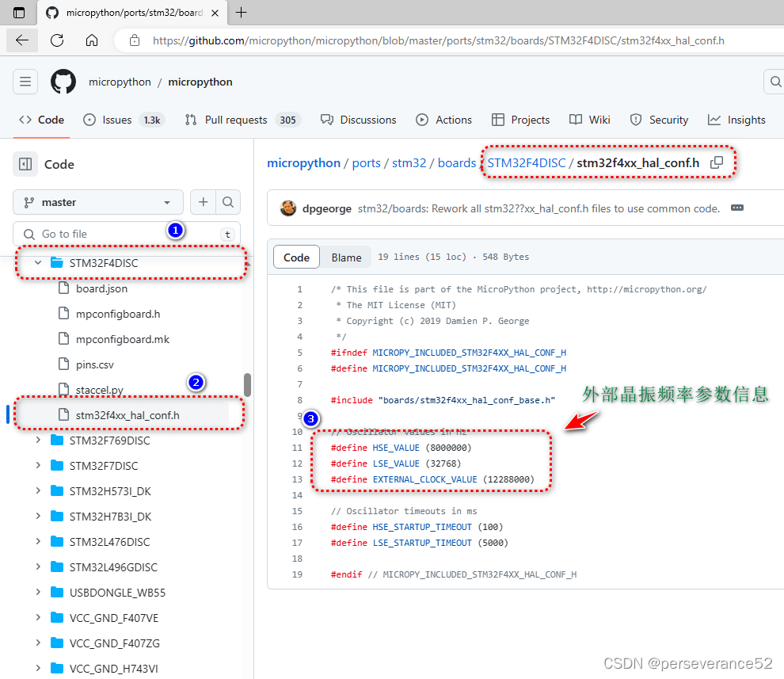View site info lock icon
784x679 pixels.
pyautogui.click(x=135, y=40)
